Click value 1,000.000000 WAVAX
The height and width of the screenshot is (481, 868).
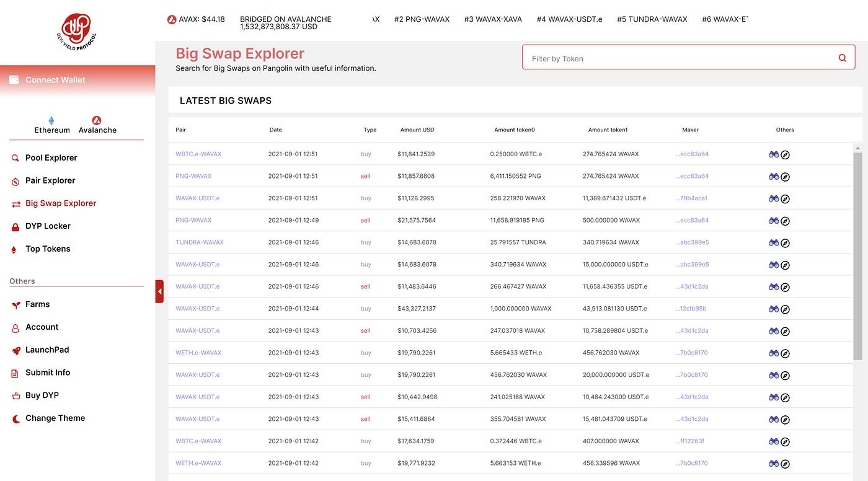point(521,309)
